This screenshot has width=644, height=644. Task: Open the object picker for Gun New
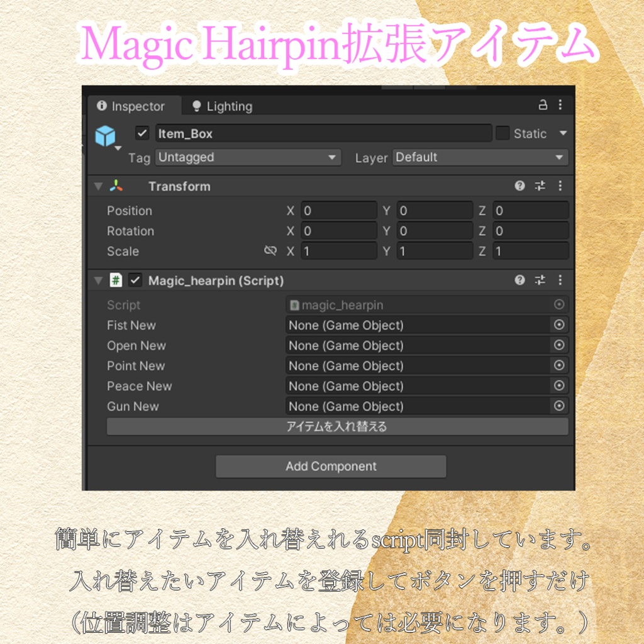click(560, 406)
